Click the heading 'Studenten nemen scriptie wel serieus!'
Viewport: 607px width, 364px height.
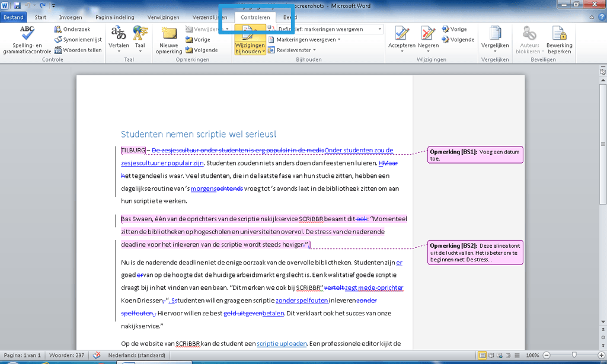tap(199, 134)
